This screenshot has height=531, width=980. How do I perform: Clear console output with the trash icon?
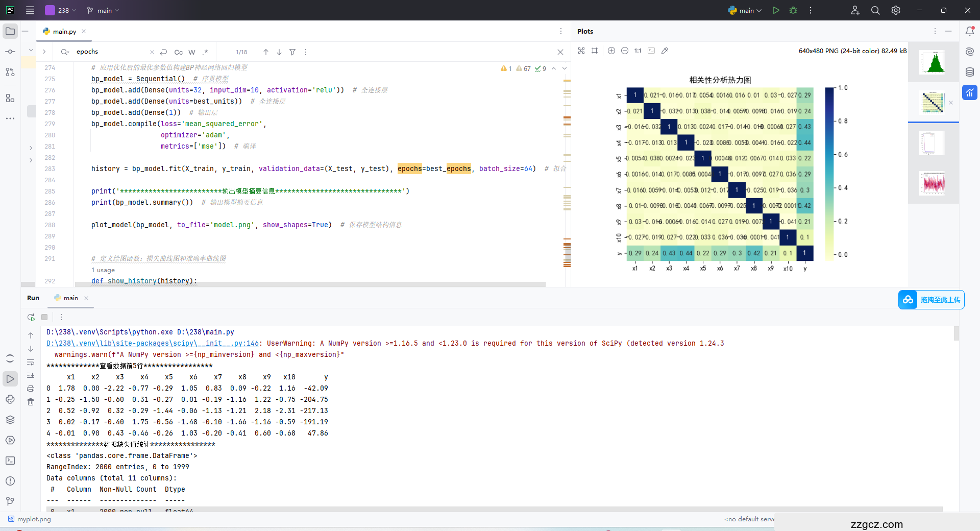[31, 402]
